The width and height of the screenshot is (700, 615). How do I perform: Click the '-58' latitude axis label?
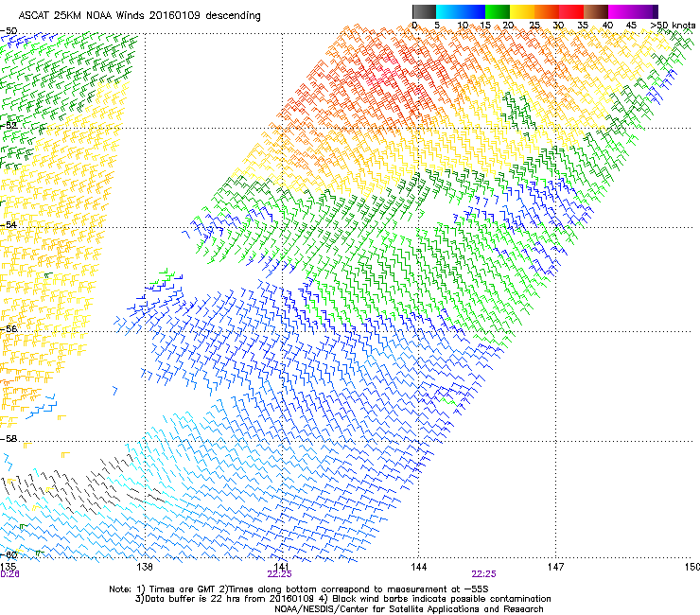(9, 439)
